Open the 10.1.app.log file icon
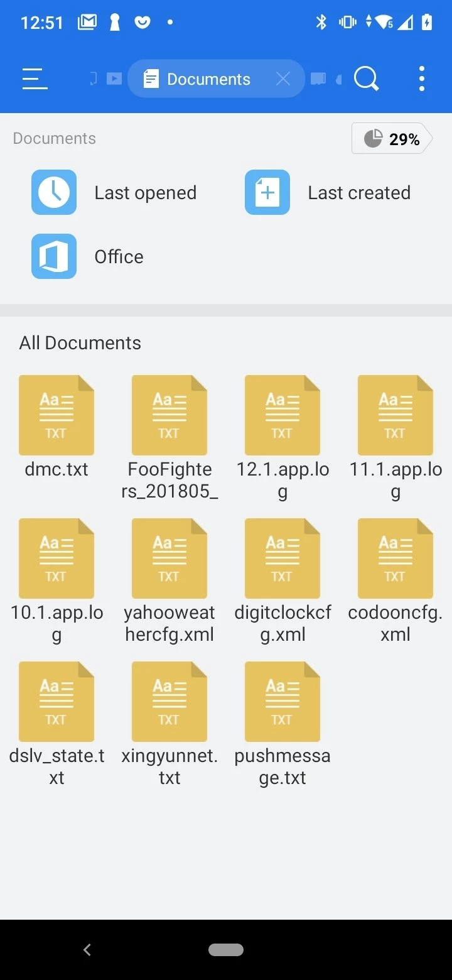This screenshot has width=452, height=980. (56, 558)
